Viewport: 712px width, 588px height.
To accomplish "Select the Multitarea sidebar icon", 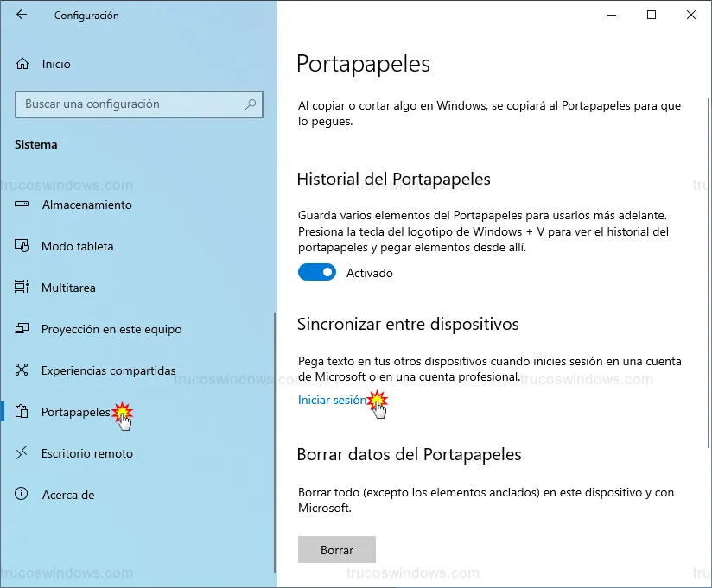I will tap(22, 288).
